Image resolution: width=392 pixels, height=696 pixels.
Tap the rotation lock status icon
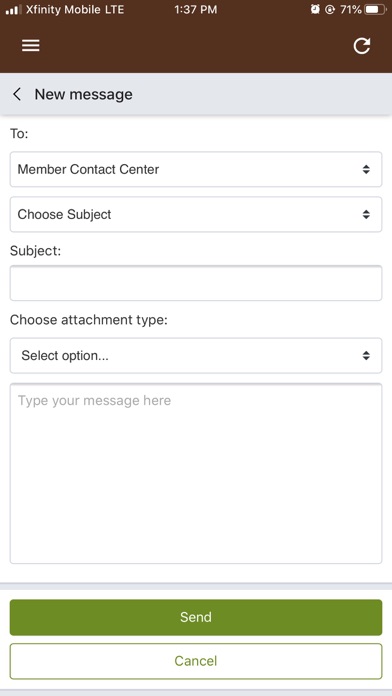329,9
